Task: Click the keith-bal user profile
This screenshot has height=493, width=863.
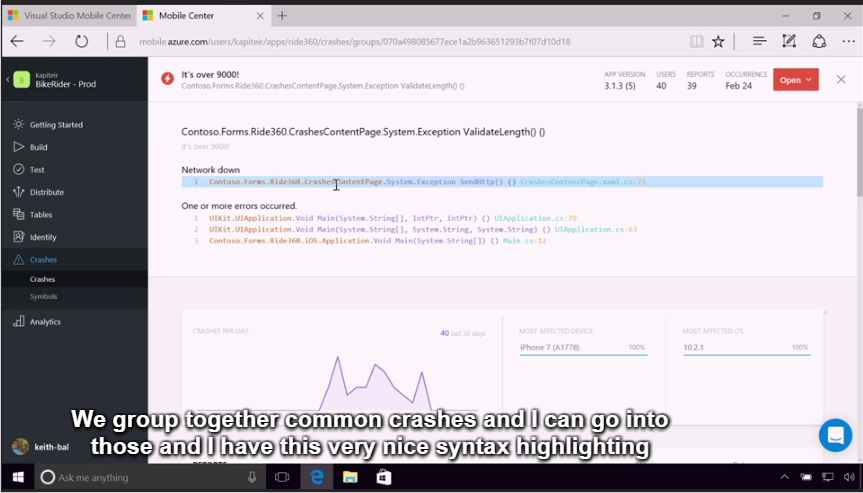Action: (x=41, y=446)
